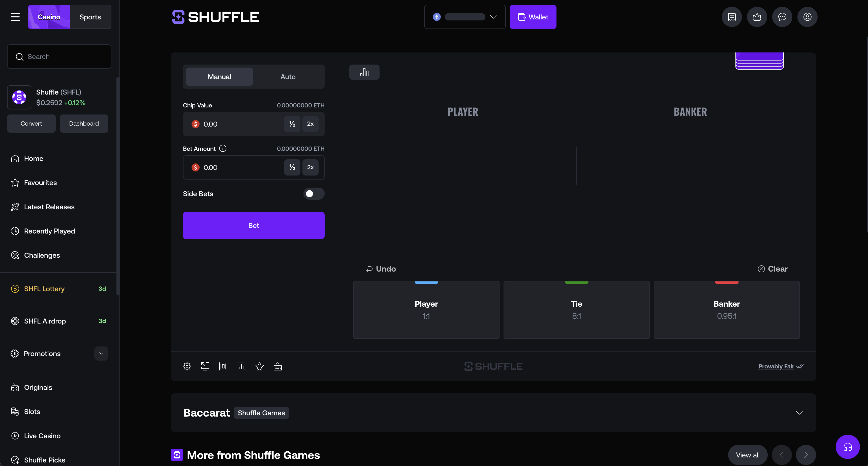Place chip on Tie 8:1
868x466 pixels.
click(x=576, y=310)
